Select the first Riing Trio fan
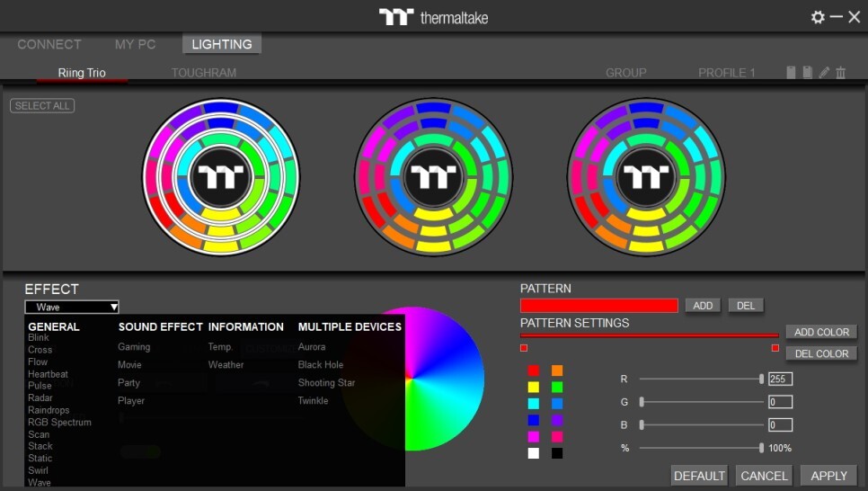Viewport: 868px width, 491px height. [x=221, y=177]
